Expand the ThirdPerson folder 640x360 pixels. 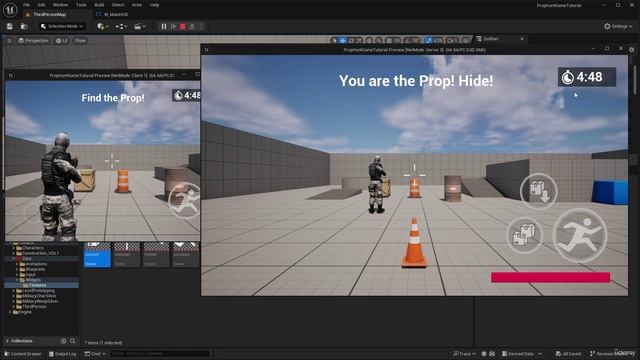click(x=13, y=307)
